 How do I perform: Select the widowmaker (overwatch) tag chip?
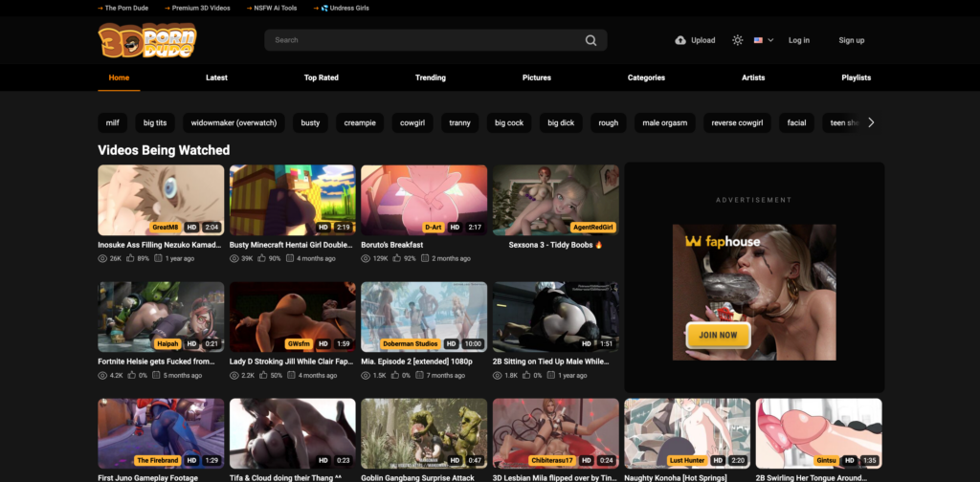tap(234, 123)
